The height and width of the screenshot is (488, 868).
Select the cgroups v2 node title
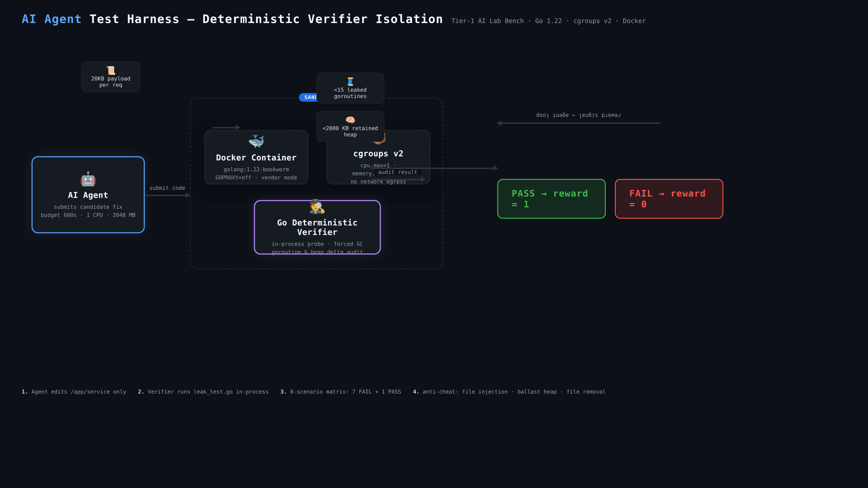378,154
